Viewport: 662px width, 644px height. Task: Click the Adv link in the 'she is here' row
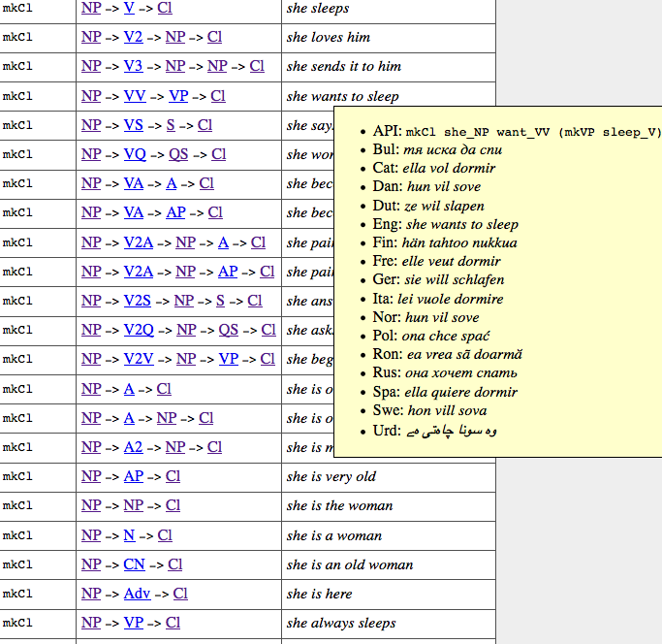point(137,594)
